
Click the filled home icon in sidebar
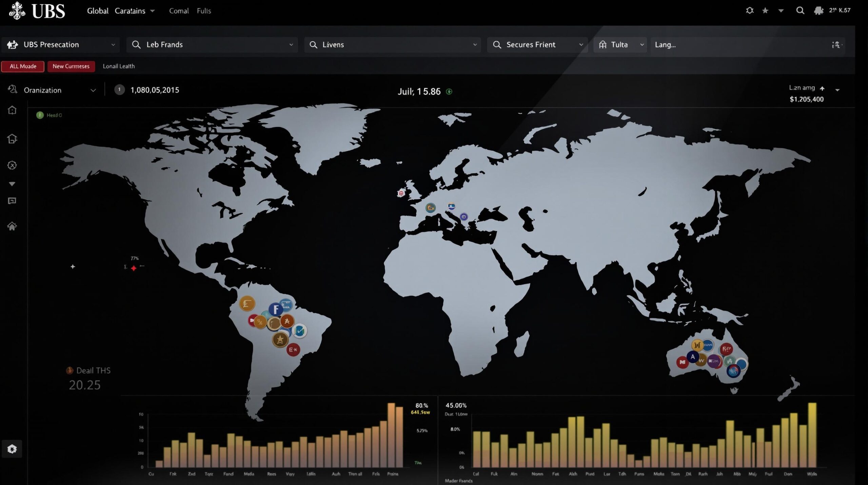(x=12, y=226)
